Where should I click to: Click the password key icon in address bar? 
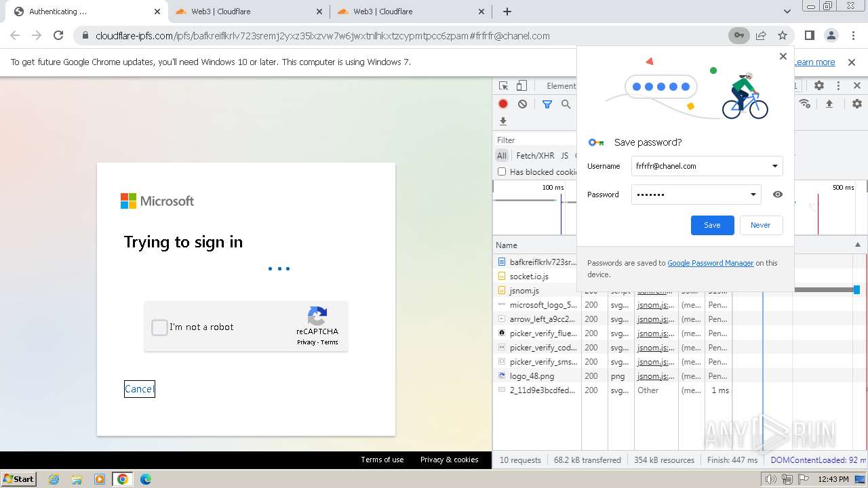738,35
